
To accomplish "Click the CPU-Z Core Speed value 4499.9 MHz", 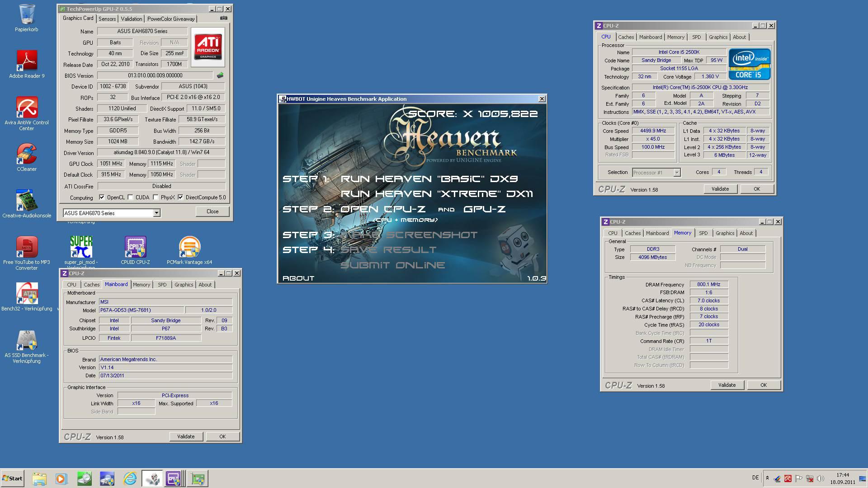I will [653, 131].
